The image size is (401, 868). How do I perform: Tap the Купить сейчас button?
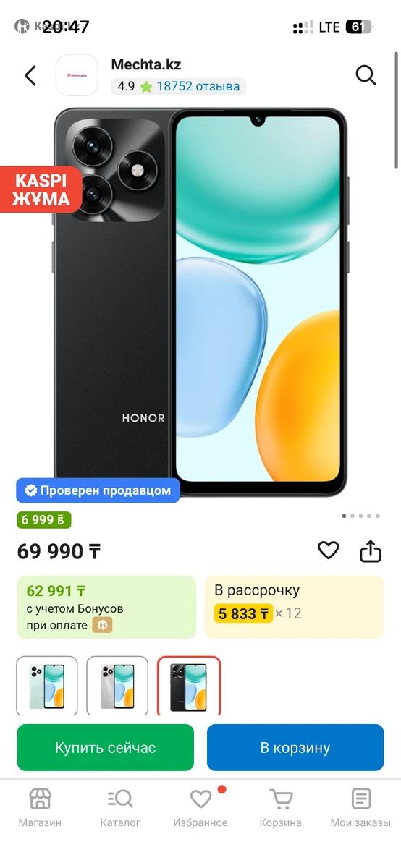(x=106, y=747)
